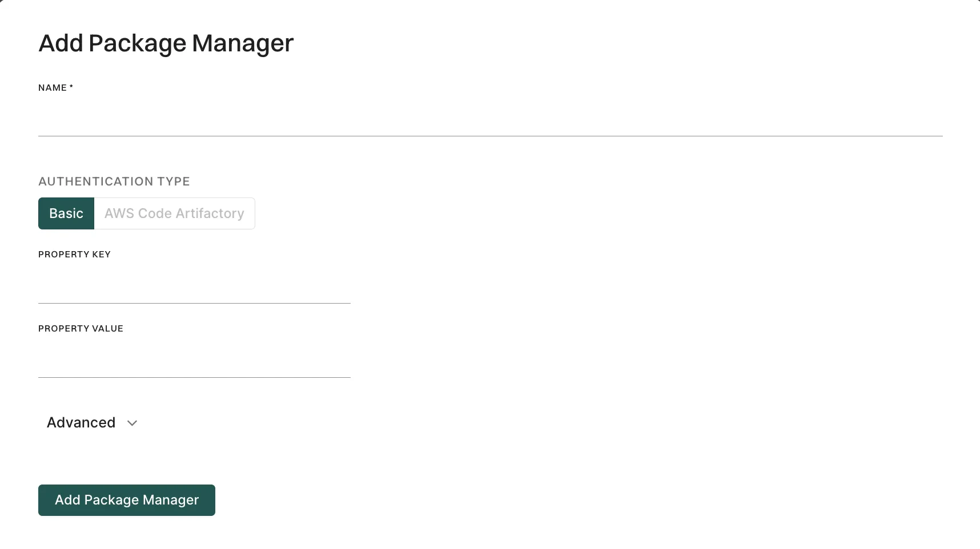Click the Name field asterisk indicator
Viewport: 980px width, 549px height.
tap(71, 87)
